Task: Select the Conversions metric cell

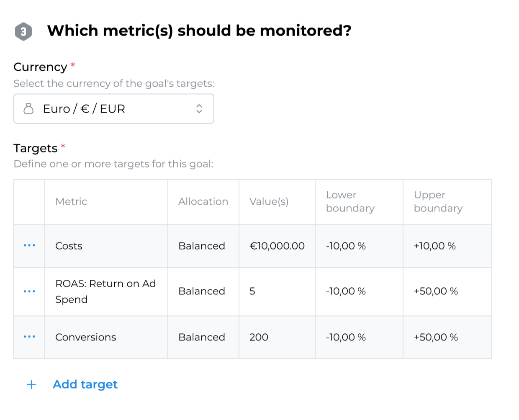Action: click(86, 338)
